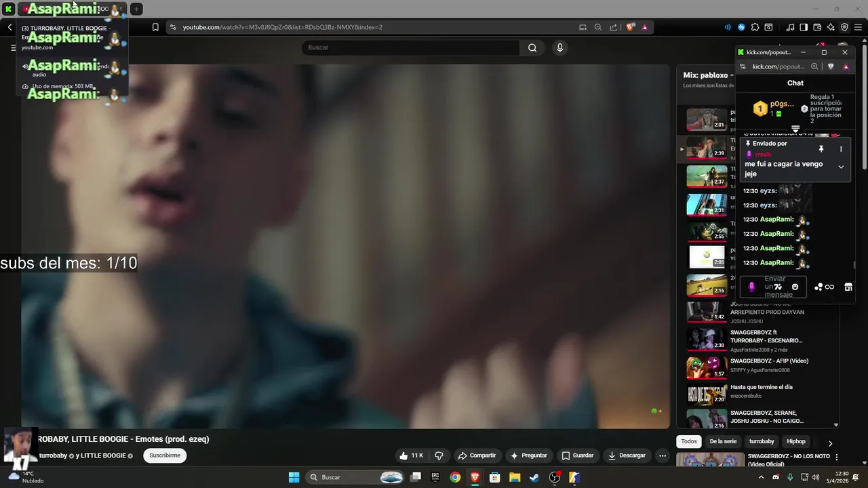Expand pinned message chevron in Kick chat

[x=841, y=167]
